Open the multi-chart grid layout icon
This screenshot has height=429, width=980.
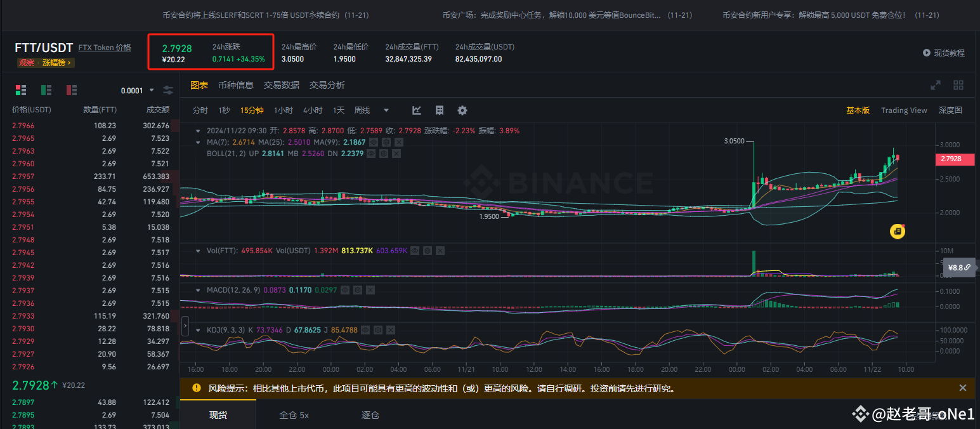pos(958,85)
